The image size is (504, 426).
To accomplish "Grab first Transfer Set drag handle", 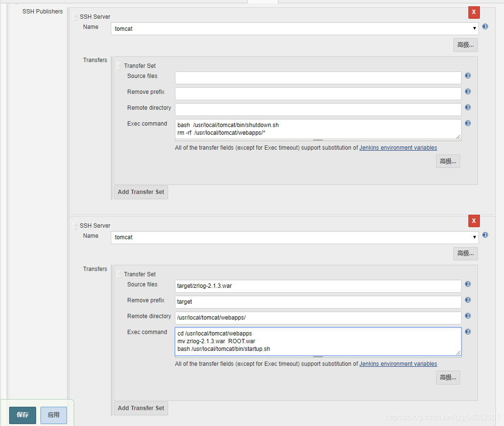I will (119, 66).
